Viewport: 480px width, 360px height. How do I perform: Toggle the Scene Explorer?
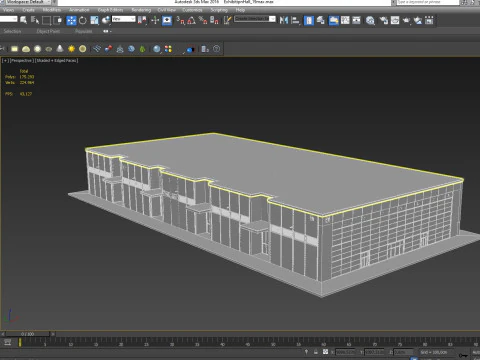tap(309, 20)
